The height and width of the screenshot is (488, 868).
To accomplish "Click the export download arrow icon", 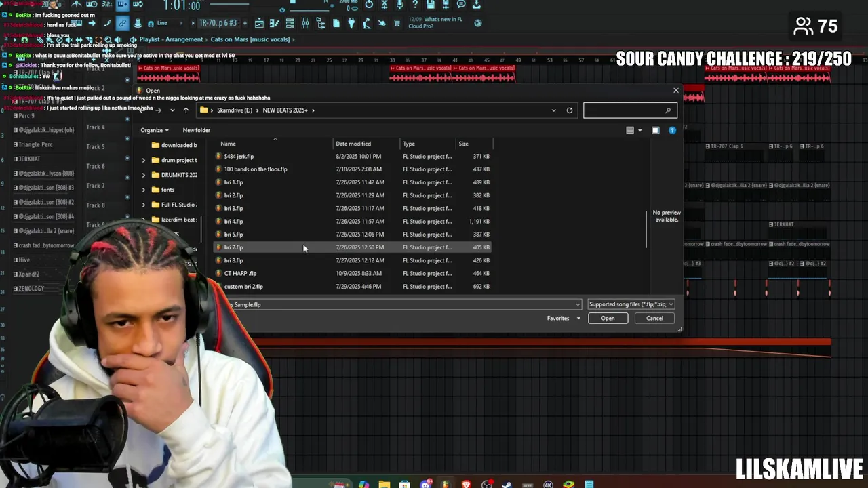I will tap(476, 5).
